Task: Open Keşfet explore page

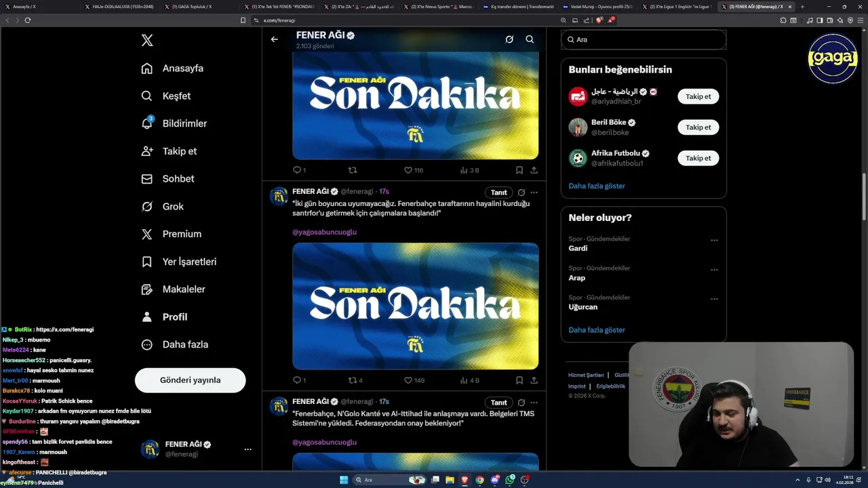Action: pos(166,96)
